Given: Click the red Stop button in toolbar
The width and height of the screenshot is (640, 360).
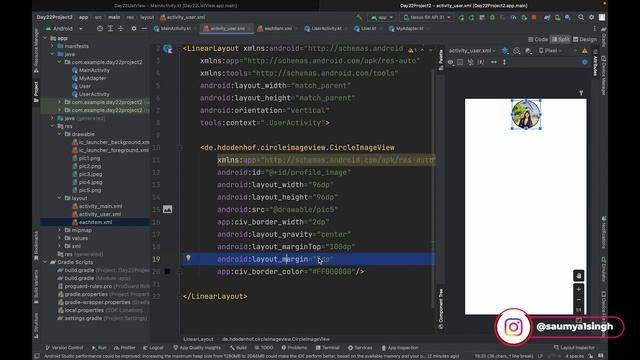Looking at the screenshot, I should pyautogui.click(x=534, y=18).
